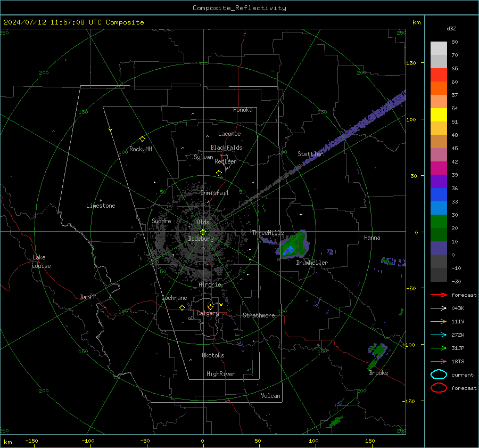Viewport: 479px width, 448px height.
Task: Select the yellow 51-54 dBZ color swatch
Action: coord(439,115)
